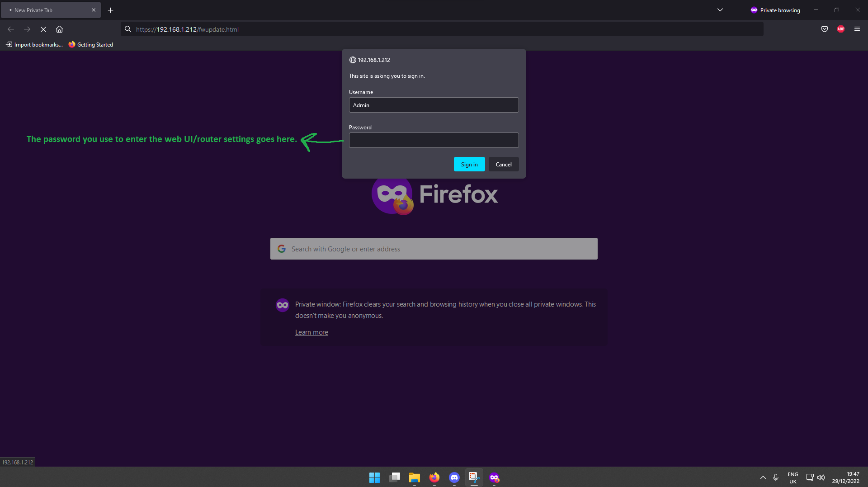The width and height of the screenshot is (868, 487).
Task: Open Task View on the taskbar
Action: tap(395, 478)
